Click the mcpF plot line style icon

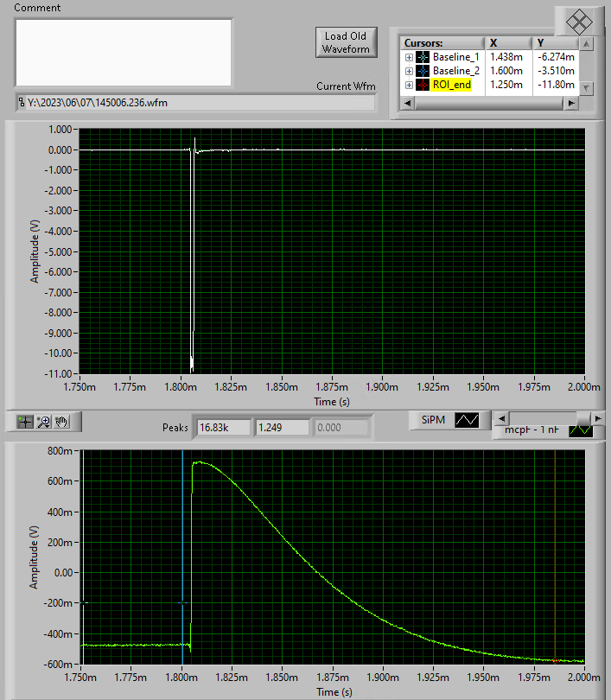click(581, 429)
